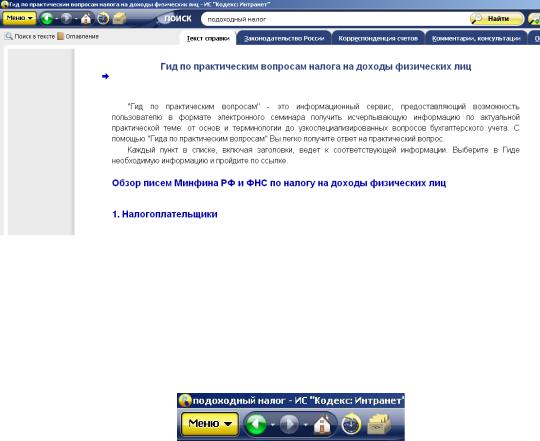Viewport: 540px width, 441px height.
Task: Click the application icon in top title bar
Action: coord(4,4)
